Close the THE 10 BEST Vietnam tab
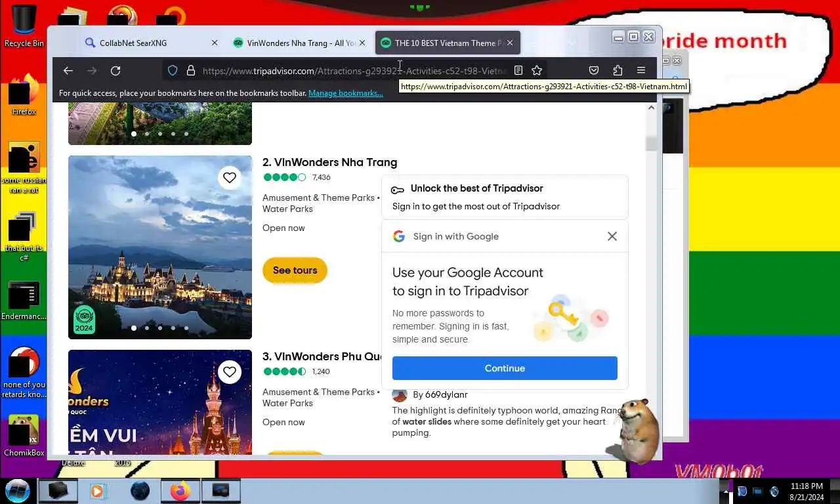840x504 pixels. coord(510,43)
